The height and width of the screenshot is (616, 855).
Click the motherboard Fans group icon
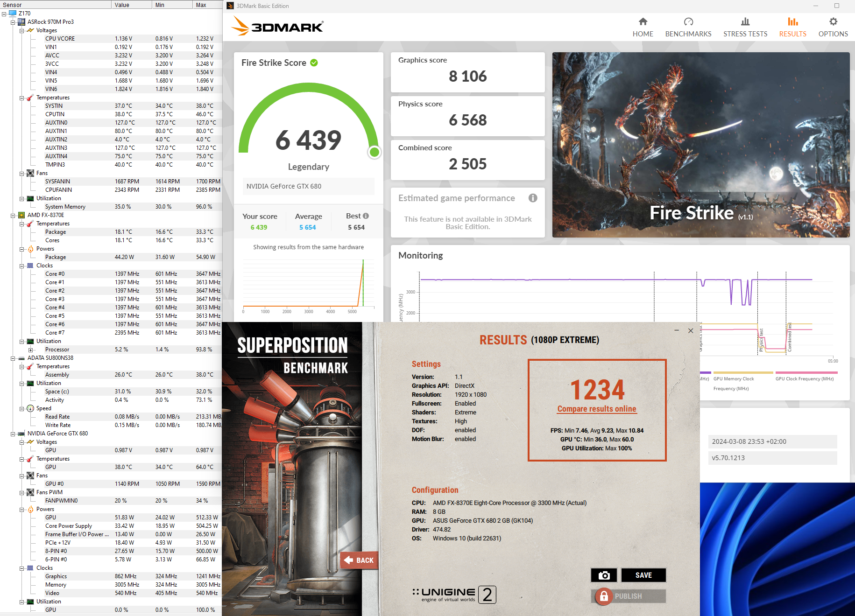click(30, 173)
